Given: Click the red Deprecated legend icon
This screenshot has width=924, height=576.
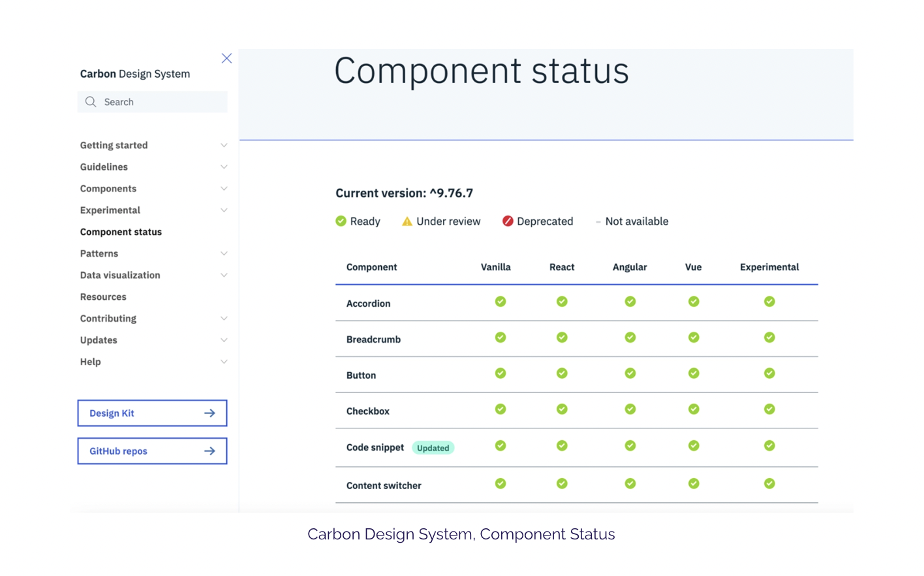Looking at the screenshot, I should point(508,221).
